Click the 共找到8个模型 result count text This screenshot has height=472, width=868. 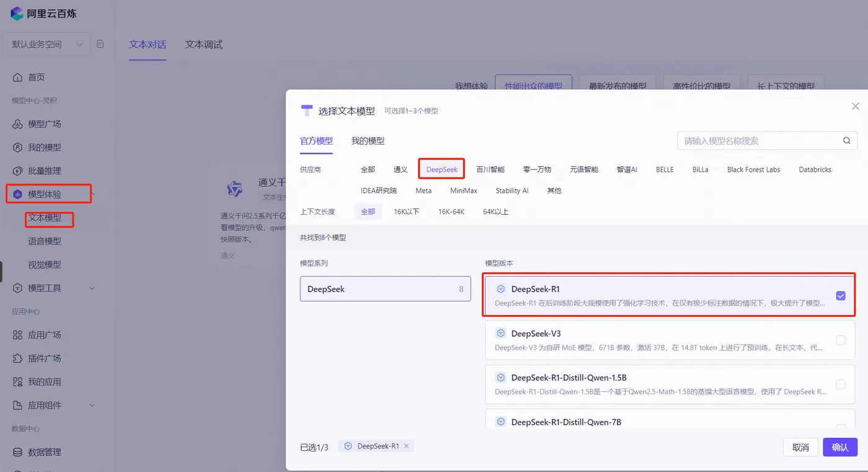323,238
